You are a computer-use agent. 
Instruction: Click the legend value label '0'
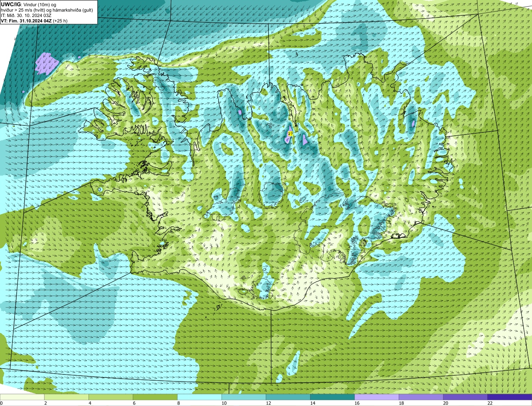1,403
